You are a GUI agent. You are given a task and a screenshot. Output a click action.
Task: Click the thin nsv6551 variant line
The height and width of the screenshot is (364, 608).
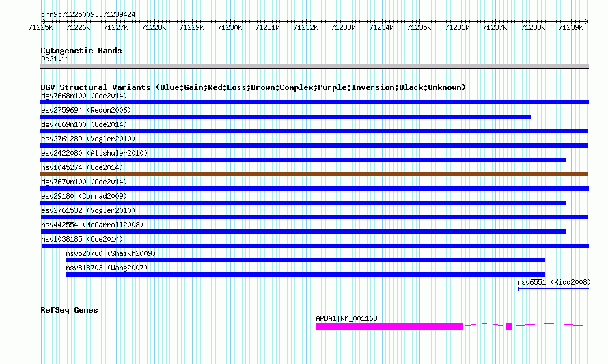coord(553,289)
